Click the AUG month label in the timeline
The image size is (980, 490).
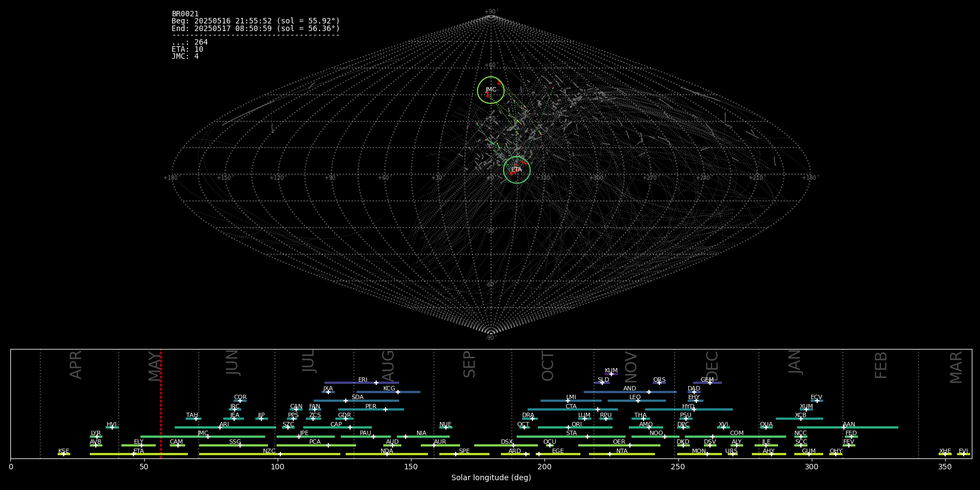pyautogui.click(x=388, y=366)
